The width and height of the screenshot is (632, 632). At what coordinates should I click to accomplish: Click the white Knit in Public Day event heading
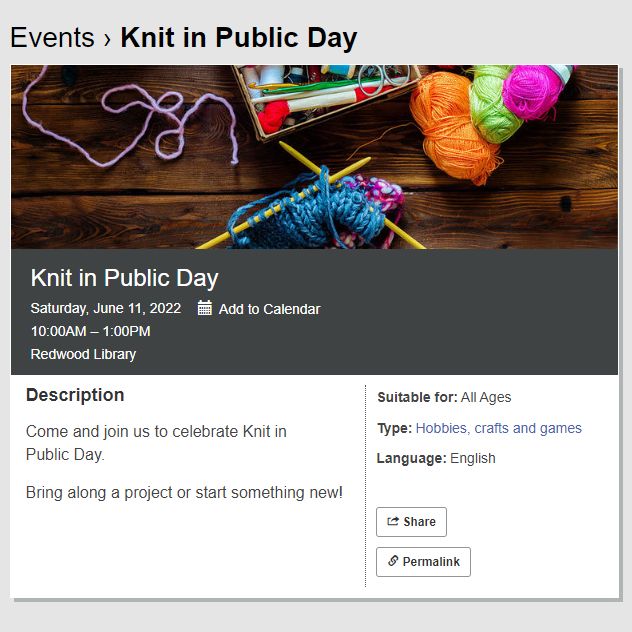coord(125,278)
